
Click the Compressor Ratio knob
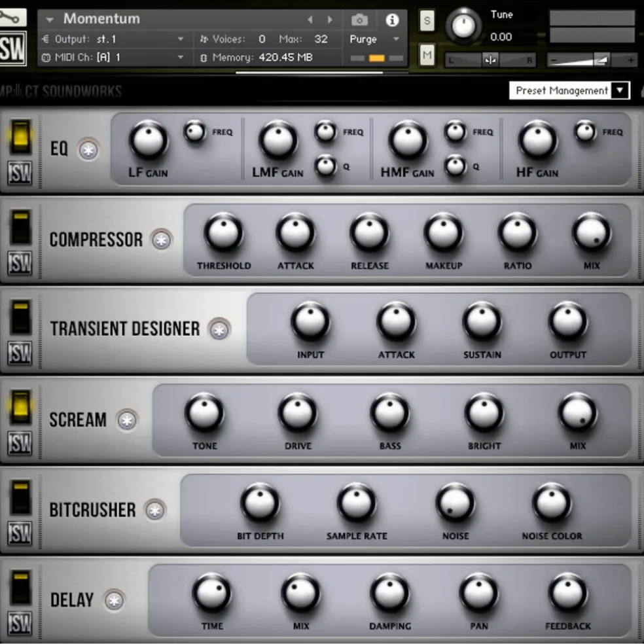[x=518, y=232]
